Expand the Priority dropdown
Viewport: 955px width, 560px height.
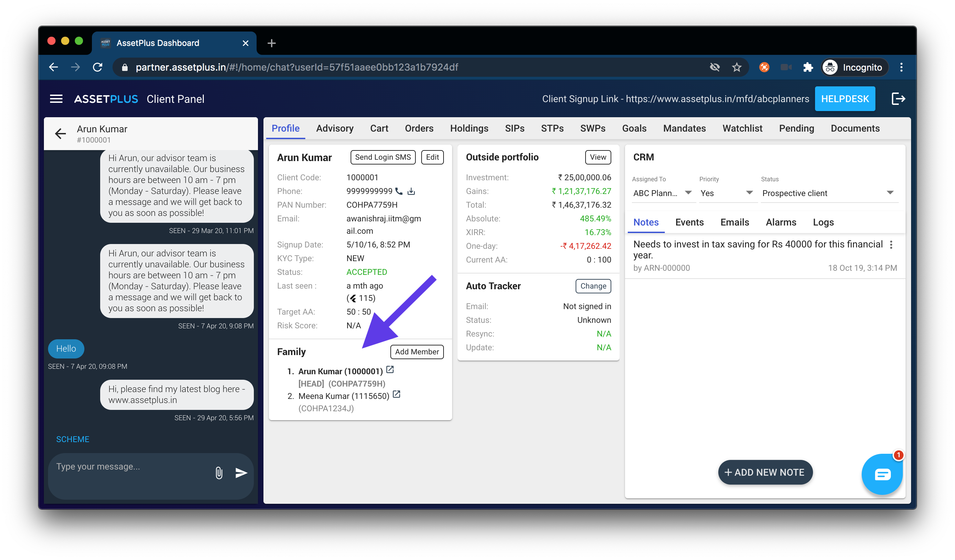pos(749,193)
